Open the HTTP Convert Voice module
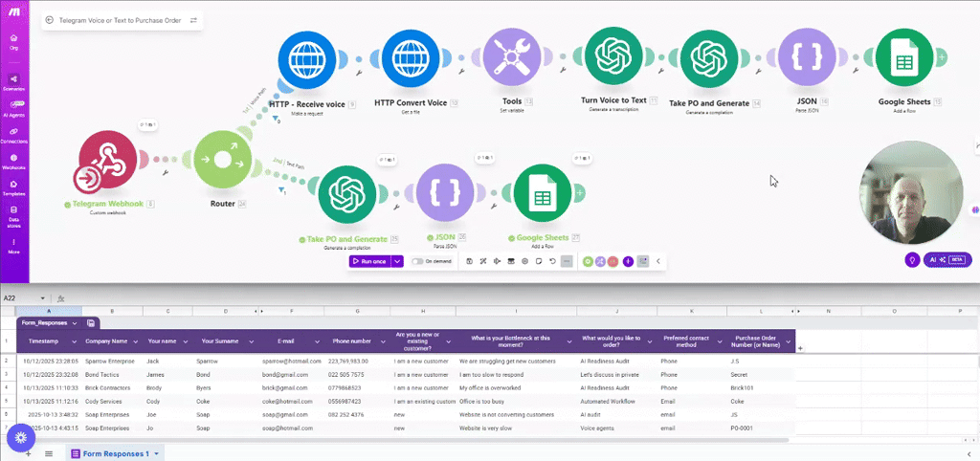The height and width of the screenshot is (461, 980). pyautogui.click(x=411, y=58)
